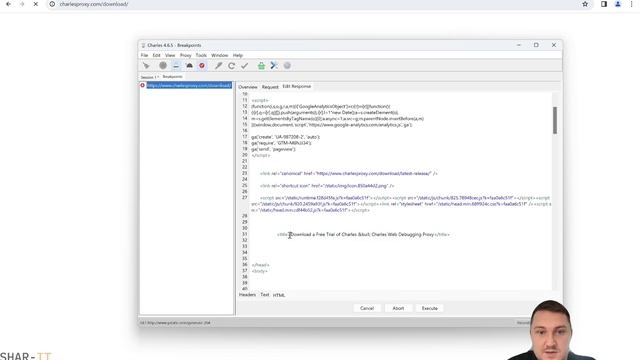640x360 pixels.
Task: Click the browser address bar URL
Action: (x=94, y=4)
